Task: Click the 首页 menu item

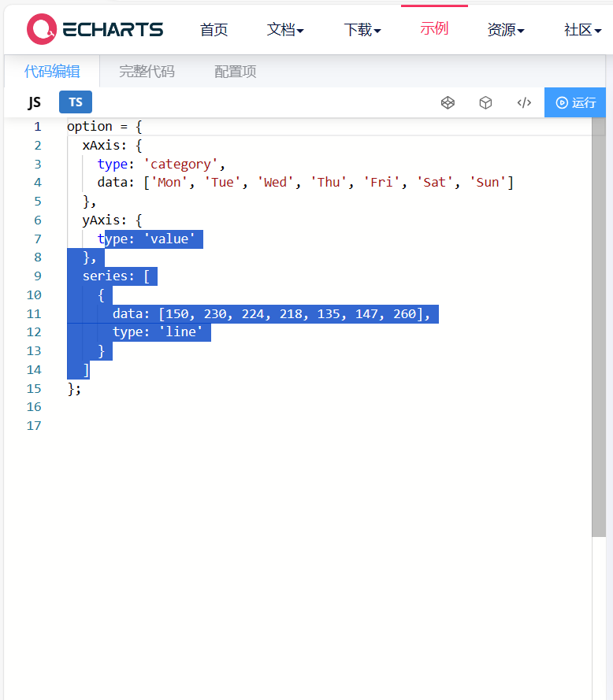Action: [214, 29]
